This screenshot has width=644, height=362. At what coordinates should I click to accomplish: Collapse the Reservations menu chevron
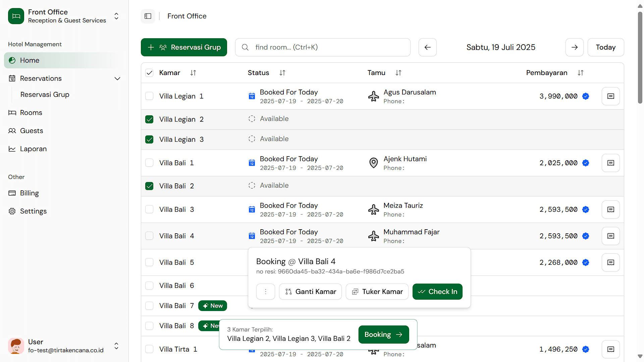pos(117,78)
